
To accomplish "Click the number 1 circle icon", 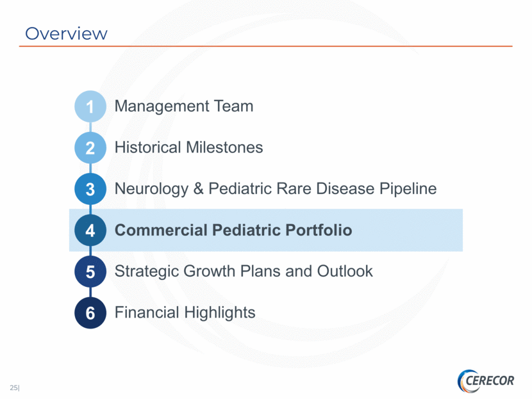I will point(90,106).
